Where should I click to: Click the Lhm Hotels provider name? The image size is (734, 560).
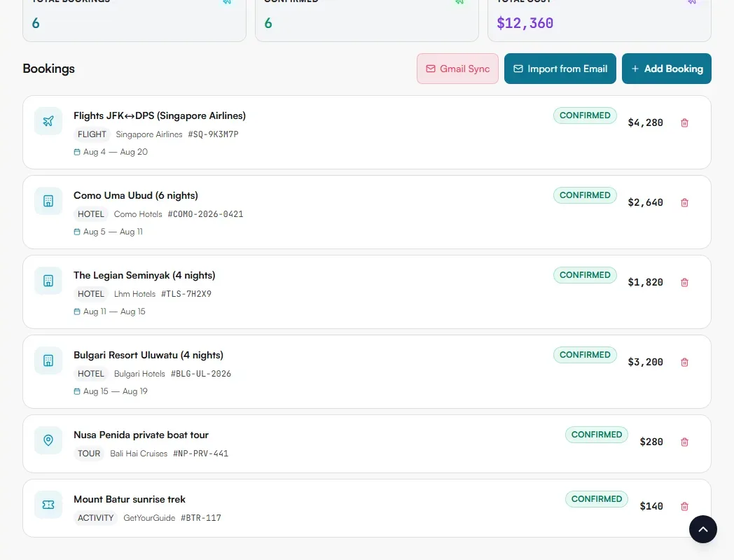point(134,294)
